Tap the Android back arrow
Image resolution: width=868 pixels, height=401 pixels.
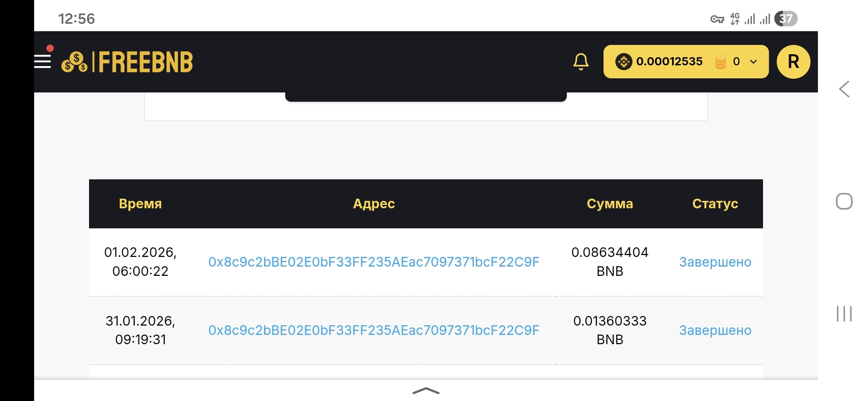click(844, 89)
